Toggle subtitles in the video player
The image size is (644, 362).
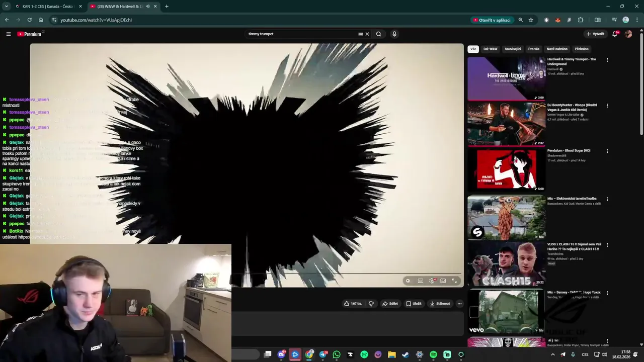point(421,281)
